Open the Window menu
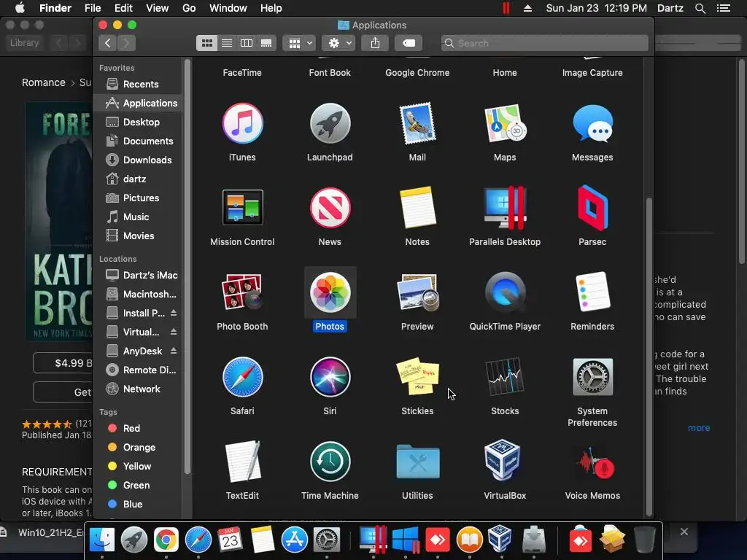Screen dimensions: 747x560 pos(228,8)
